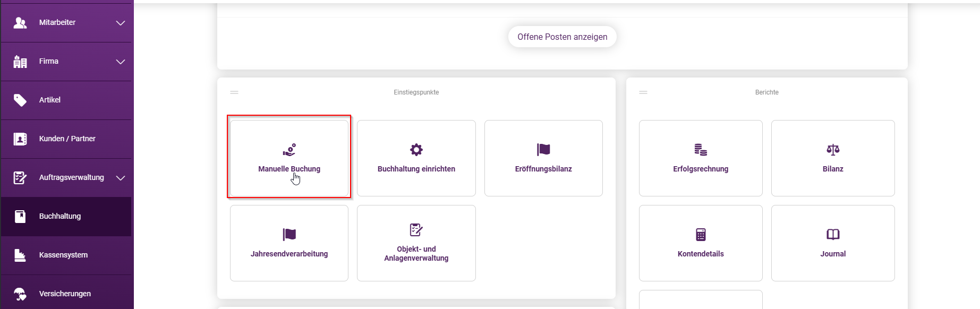Screen dimensions: 980x309
Task: Select Kunden / Partner in sidebar
Action: [x=66, y=139]
